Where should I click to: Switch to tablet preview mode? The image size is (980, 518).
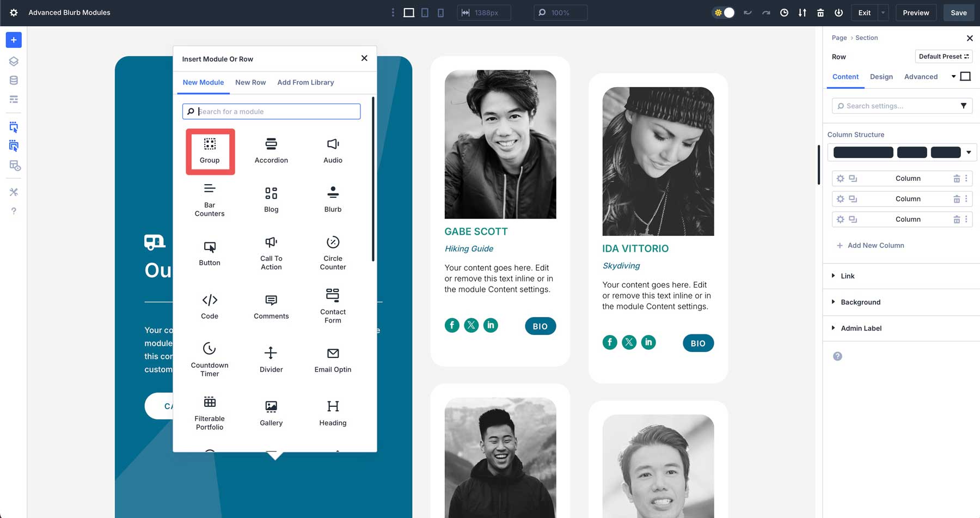pos(424,12)
